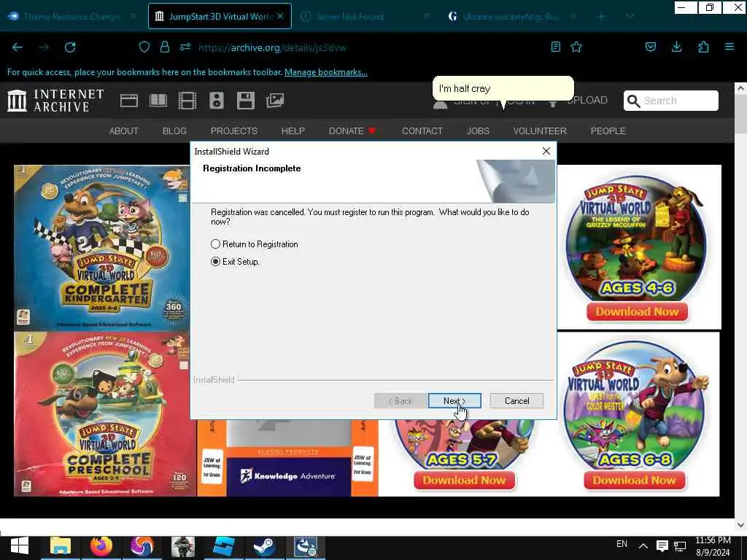The height and width of the screenshot is (560, 747).
Task: Click Download Now under Ages 6-8
Action: (634, 480)
